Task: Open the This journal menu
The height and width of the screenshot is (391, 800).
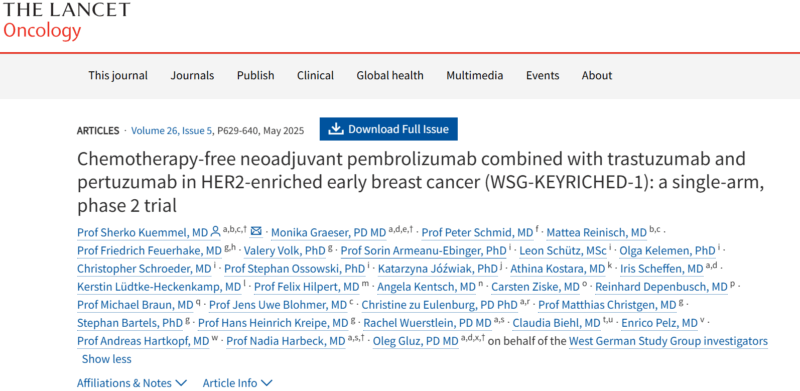Action: point(118,76)
